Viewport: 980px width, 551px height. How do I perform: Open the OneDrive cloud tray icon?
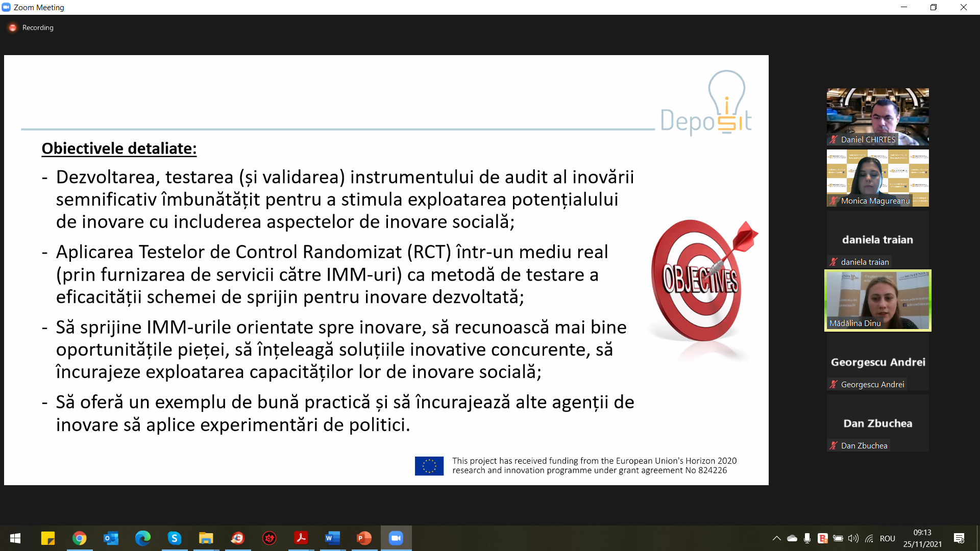[792, 538]
